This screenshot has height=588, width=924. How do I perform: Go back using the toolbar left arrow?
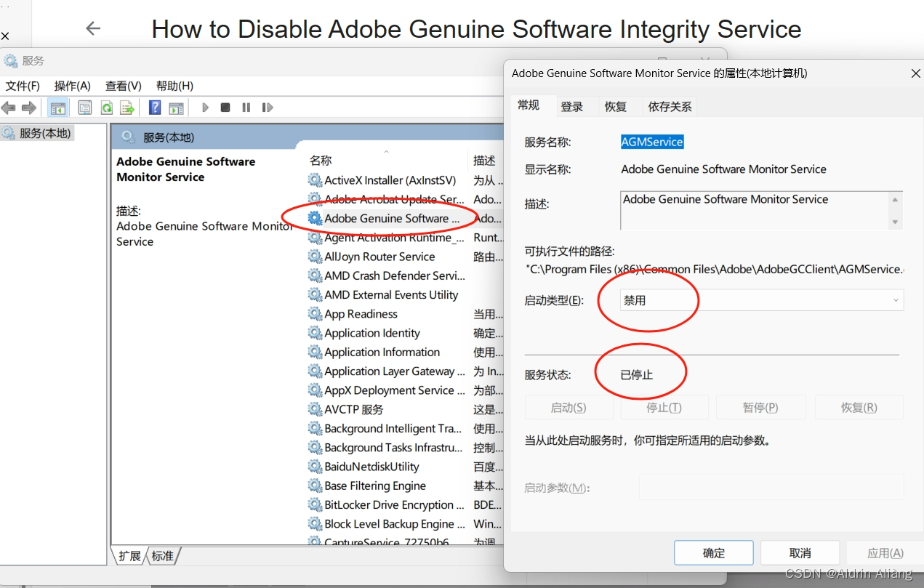pyautogui.click(x=8, y=108)
